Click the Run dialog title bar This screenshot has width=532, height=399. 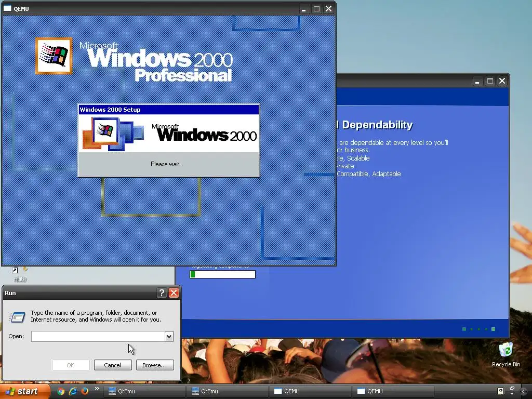(79, 293)
